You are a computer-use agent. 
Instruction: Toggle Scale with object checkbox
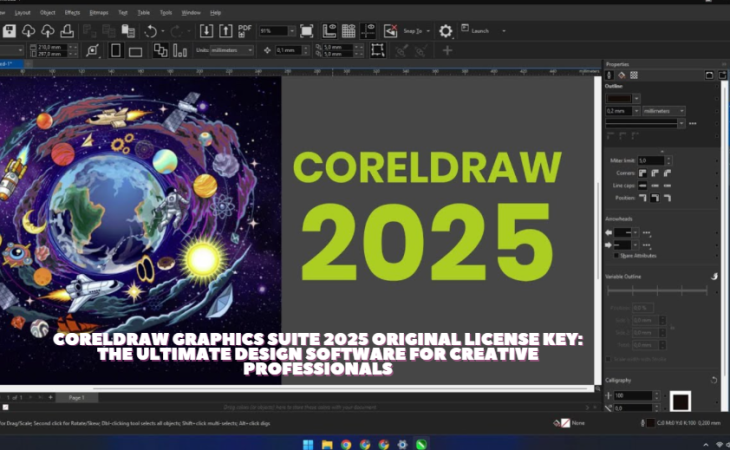tap(610, 358)
